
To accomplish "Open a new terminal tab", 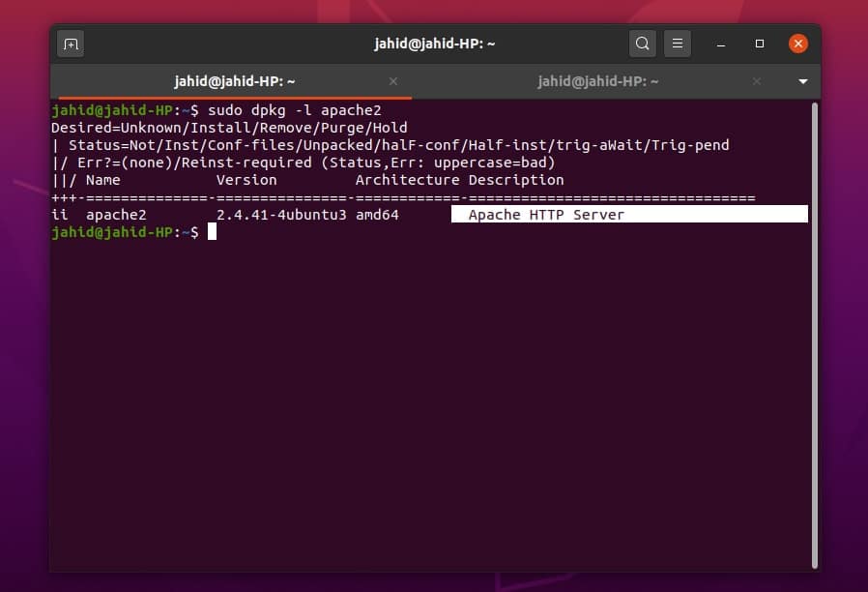I will coord(71,44).
